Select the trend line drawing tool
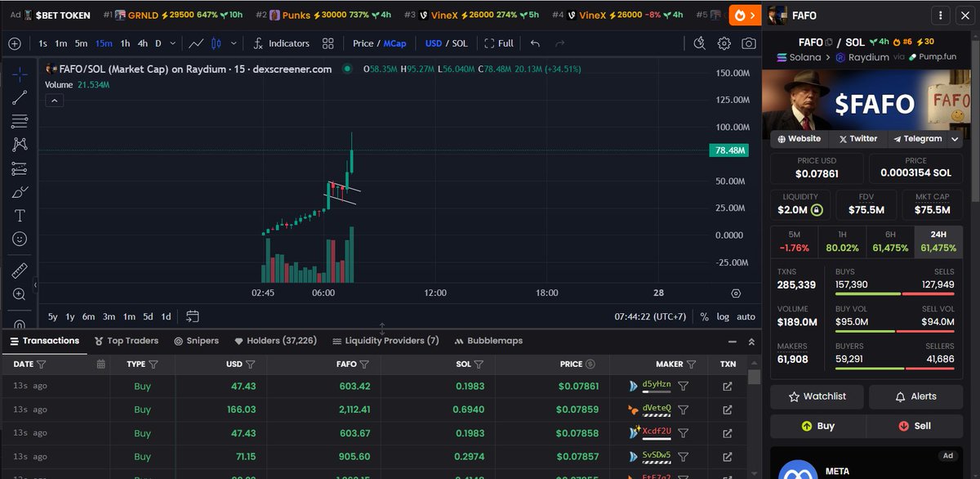The image size is (980, 479). click(x=20, y=98)
